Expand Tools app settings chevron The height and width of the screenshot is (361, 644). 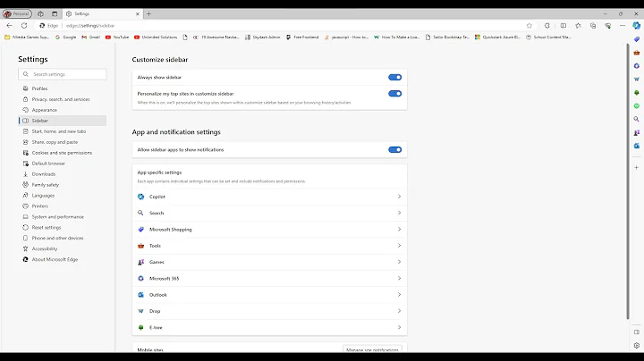point(399,246)
